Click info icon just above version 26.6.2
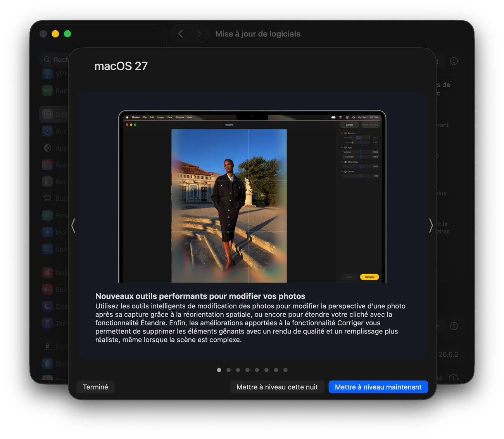This screenshot has height=439, width=504. coord(454,326)
